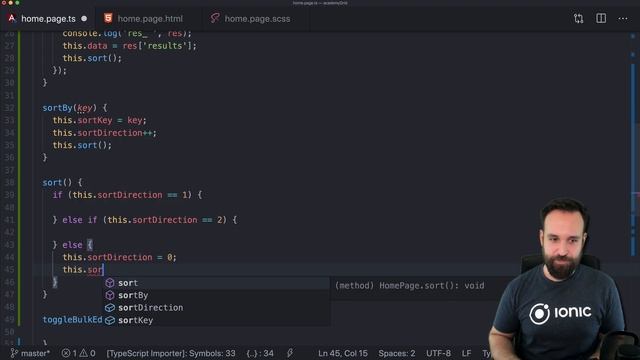Change indentation via Spaces: 2
This screenshot has height=360, width=640.
pyautogui.click(x=397, y=353)
